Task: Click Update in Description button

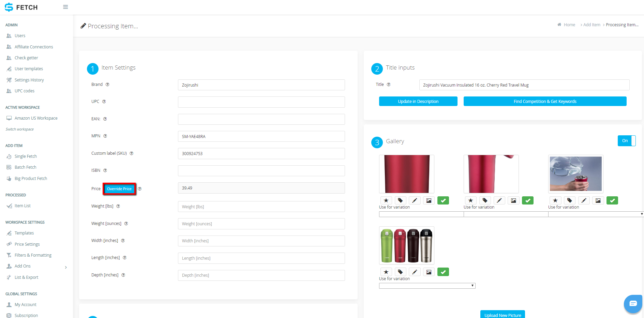Action: 418,101
